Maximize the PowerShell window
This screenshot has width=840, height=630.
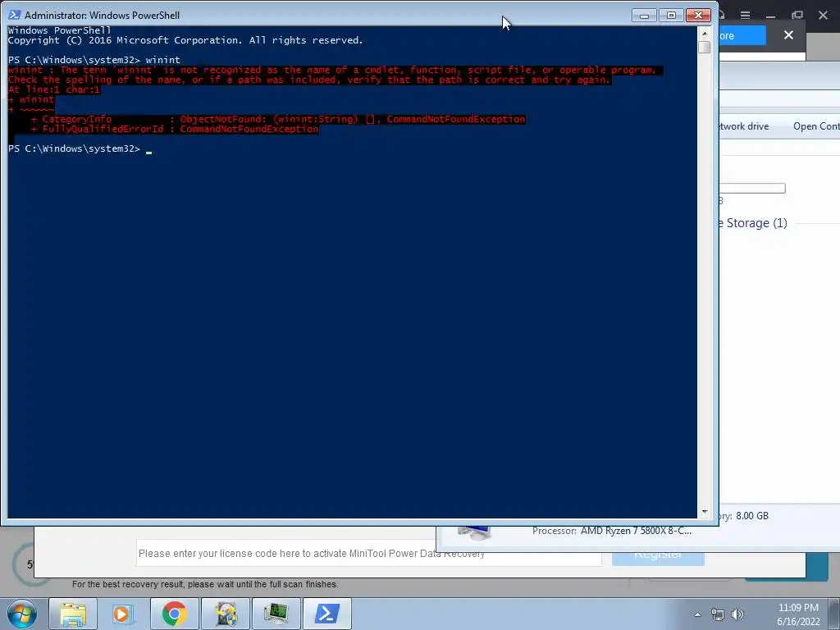671,16
